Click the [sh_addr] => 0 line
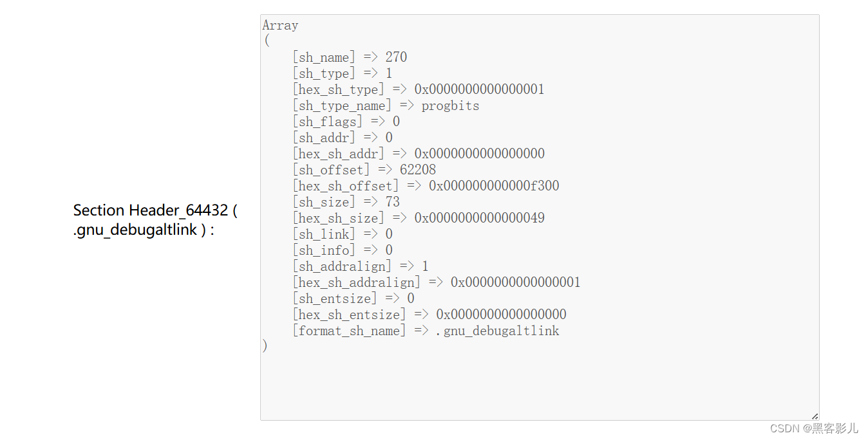868x440 pixels. point(341,138)
